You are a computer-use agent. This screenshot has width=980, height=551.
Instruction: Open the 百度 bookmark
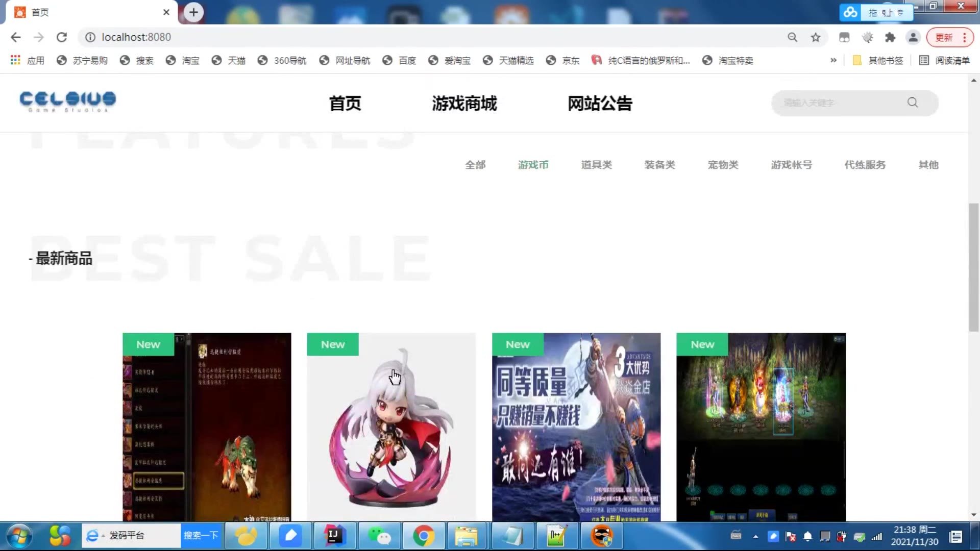point(399,60)
